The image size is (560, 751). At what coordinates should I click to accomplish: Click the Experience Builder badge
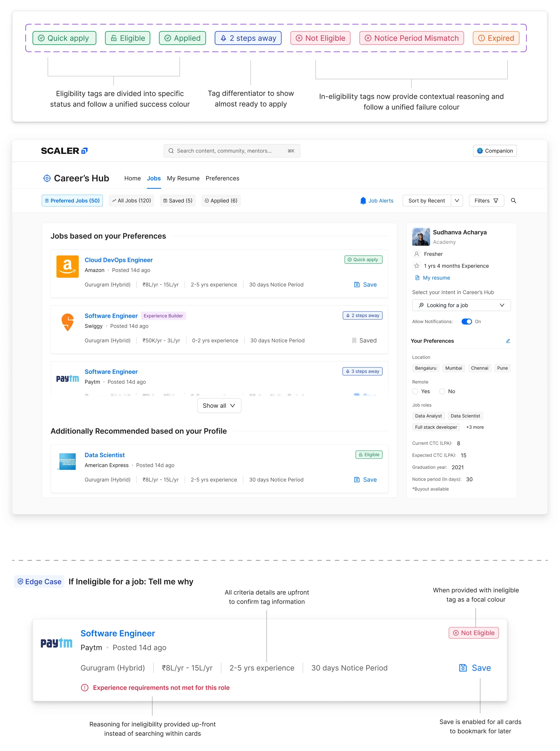click(163, 316)
